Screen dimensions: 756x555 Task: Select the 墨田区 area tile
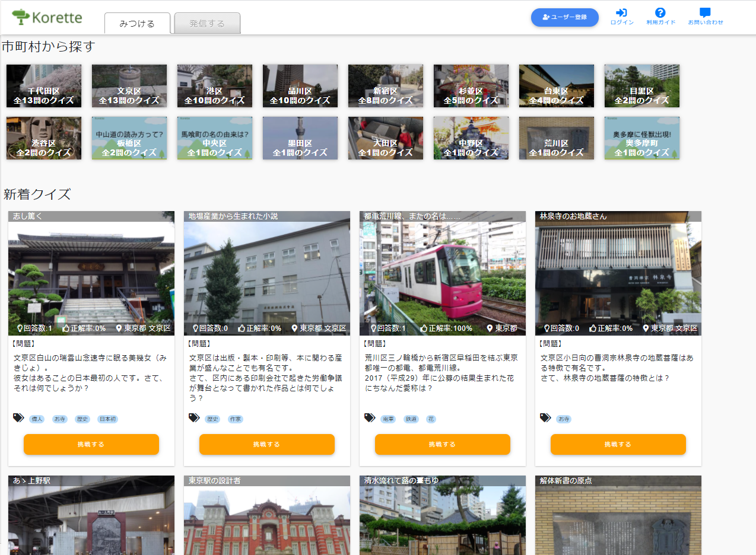[300, 138]
